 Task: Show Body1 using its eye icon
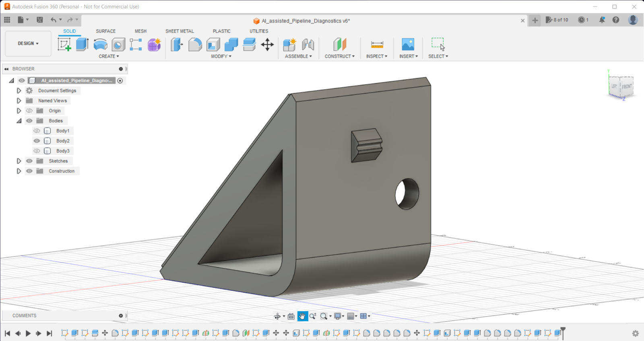click(37, 131)
